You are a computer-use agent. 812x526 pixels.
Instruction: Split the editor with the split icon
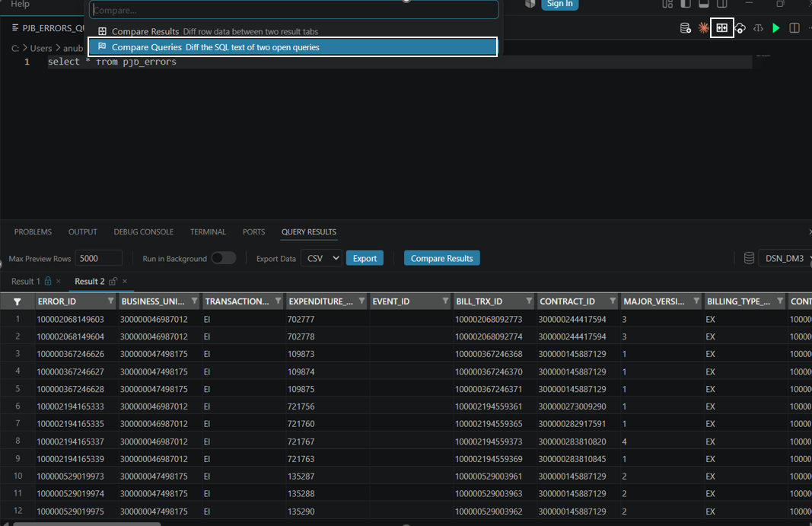pos(794,28)
